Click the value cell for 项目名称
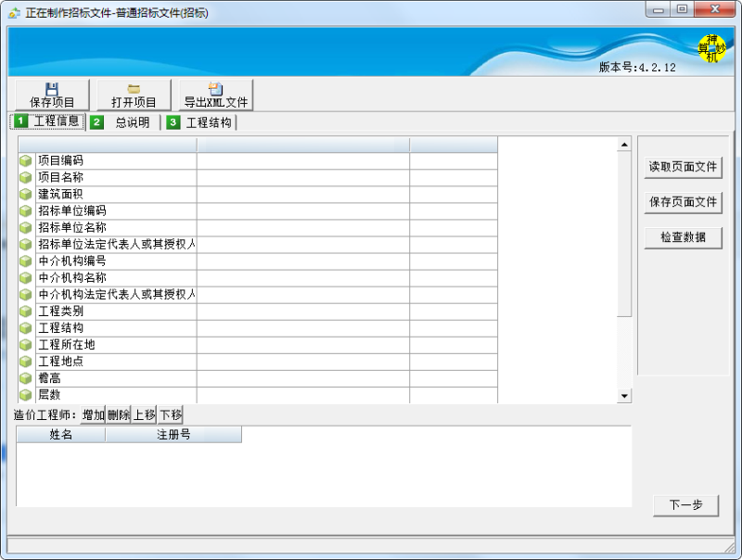 click(x=302, y=178)
